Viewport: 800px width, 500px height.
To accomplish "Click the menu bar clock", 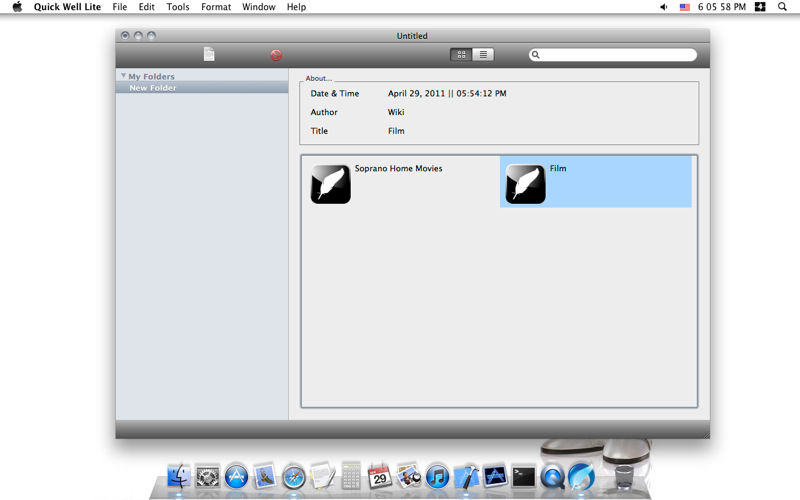I will tap(721, 7).
